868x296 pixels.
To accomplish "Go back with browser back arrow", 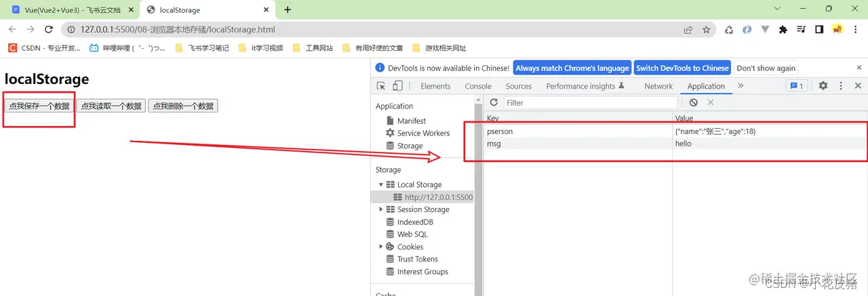I will tap(12, 30).
